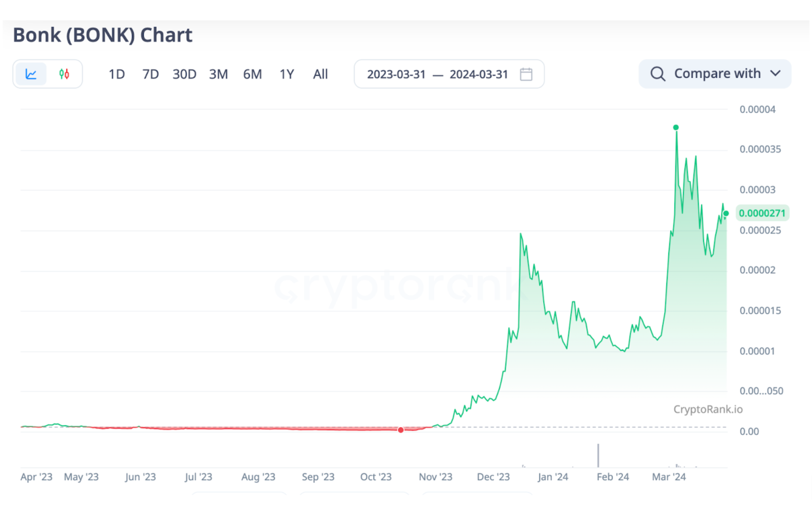Click the Oct '23 axis label
812x518 pixels.
[x=376, y=477]
